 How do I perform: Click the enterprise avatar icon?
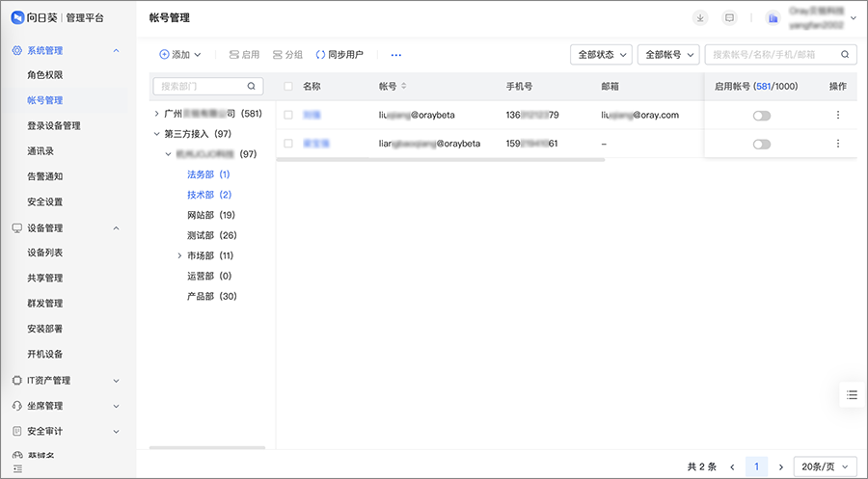click(x=773, y=17)
